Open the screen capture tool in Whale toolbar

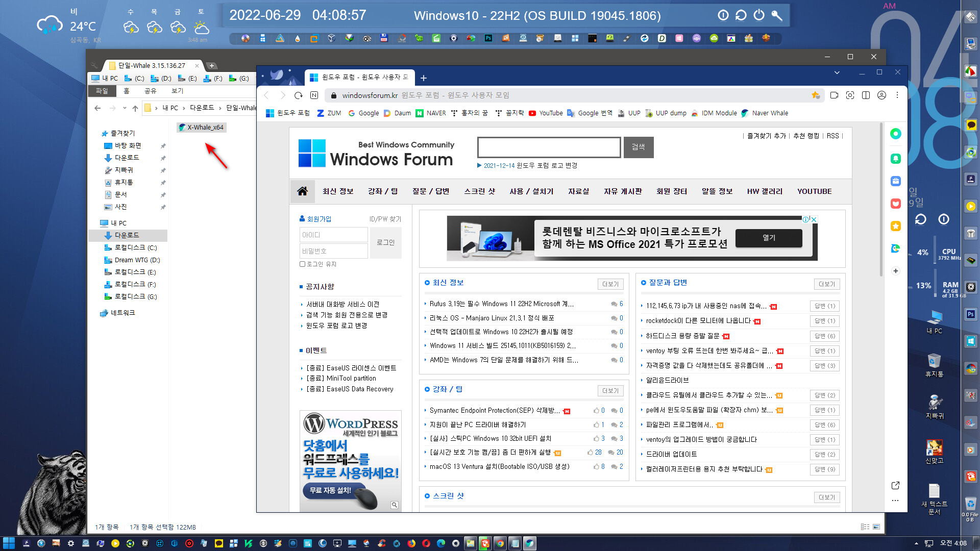pos(850,95)
